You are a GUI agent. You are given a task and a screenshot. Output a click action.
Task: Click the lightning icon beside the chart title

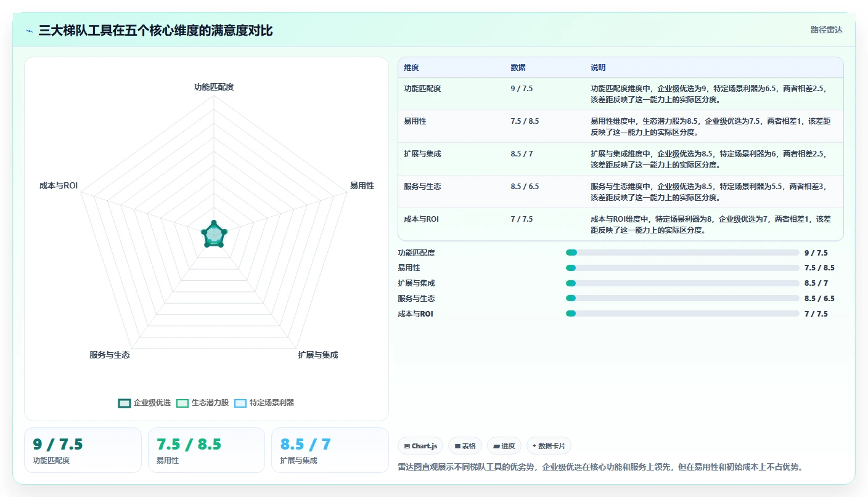pos(30,31)
